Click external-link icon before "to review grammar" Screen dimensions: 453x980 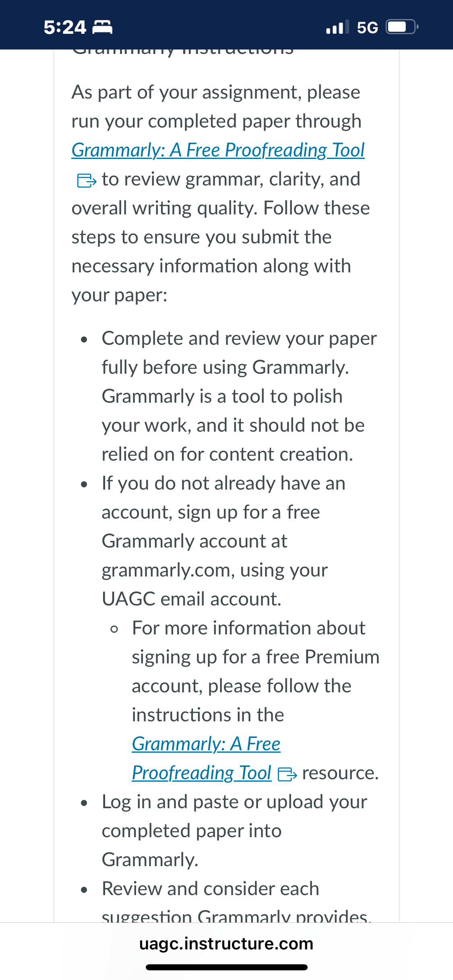[x=87, y=180]
